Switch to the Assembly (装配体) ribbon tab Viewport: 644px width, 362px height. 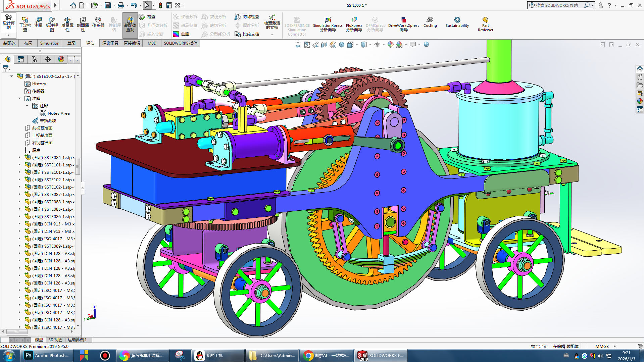pos(9,43)
